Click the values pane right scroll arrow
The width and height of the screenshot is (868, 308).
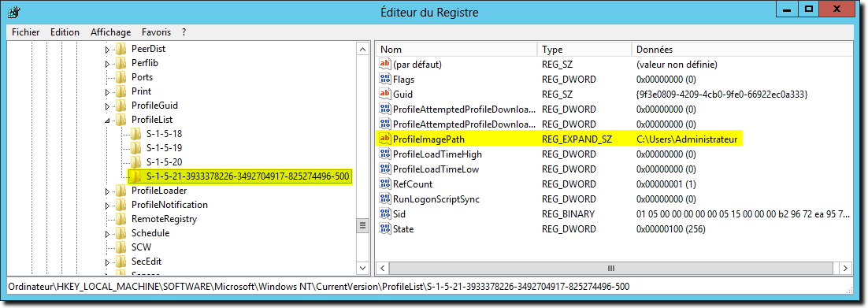click(846, 268)
